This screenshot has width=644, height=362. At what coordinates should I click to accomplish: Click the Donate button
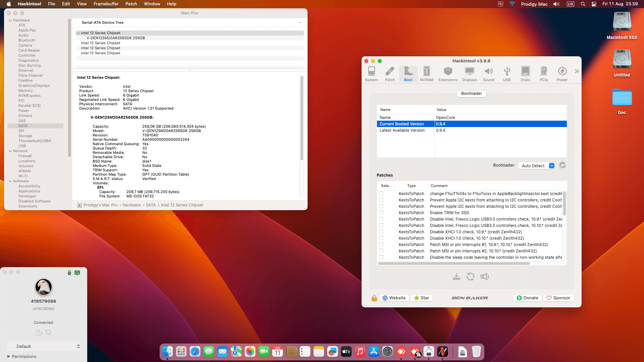pyautogui.click(x=527, y=298)
